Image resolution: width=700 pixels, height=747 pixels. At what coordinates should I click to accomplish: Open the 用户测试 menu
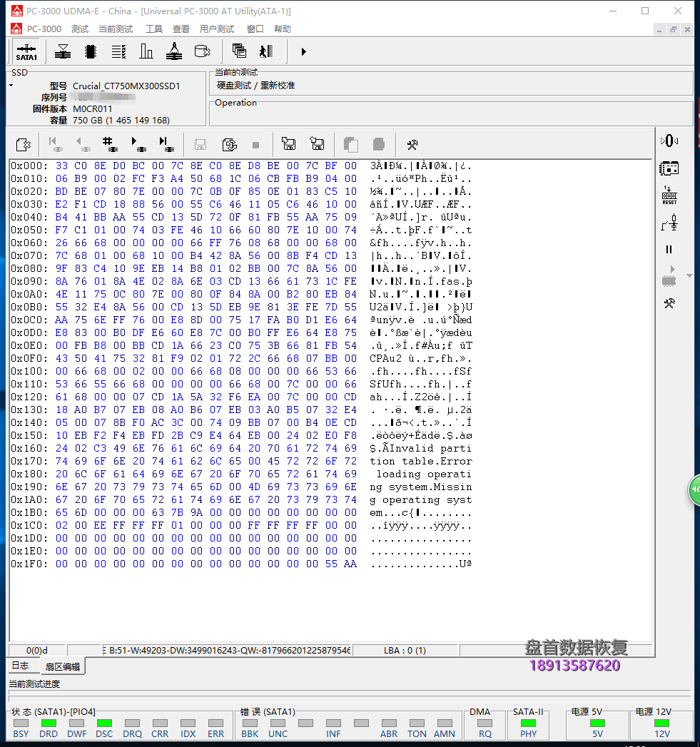[x=217, y=29]
